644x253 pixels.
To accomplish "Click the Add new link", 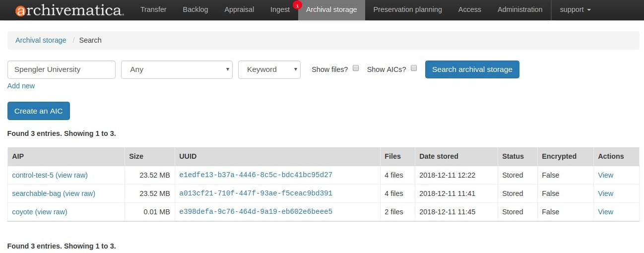I will tap(21, 86).
